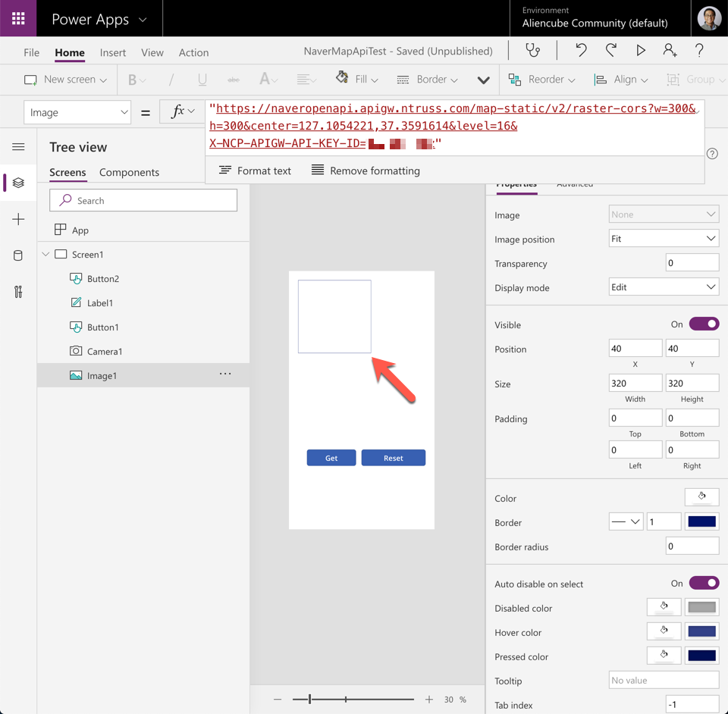Toggle Auto disable on select switch
The image size is (728, 714).
[x=704, y=583]
